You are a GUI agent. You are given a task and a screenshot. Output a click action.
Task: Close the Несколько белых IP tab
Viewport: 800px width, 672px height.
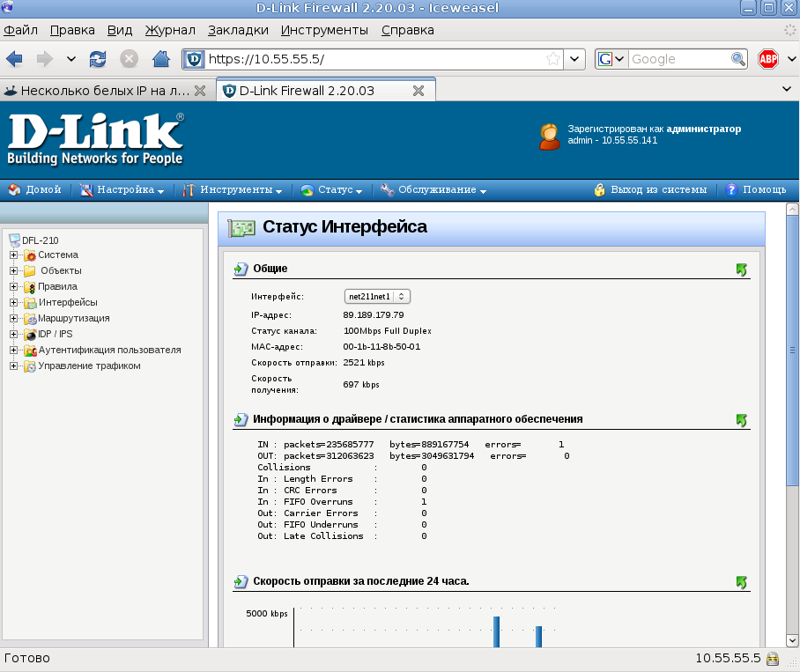tap(201, 91)
